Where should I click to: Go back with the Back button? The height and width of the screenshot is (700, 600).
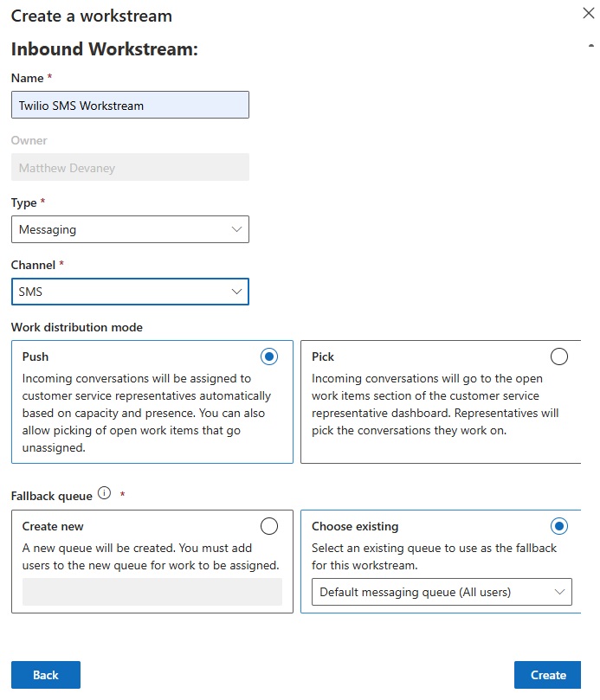click(46, 675)
